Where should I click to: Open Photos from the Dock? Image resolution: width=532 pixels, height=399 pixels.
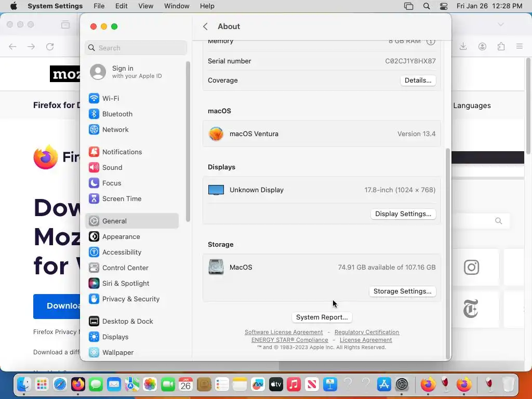tap(150, 384)
